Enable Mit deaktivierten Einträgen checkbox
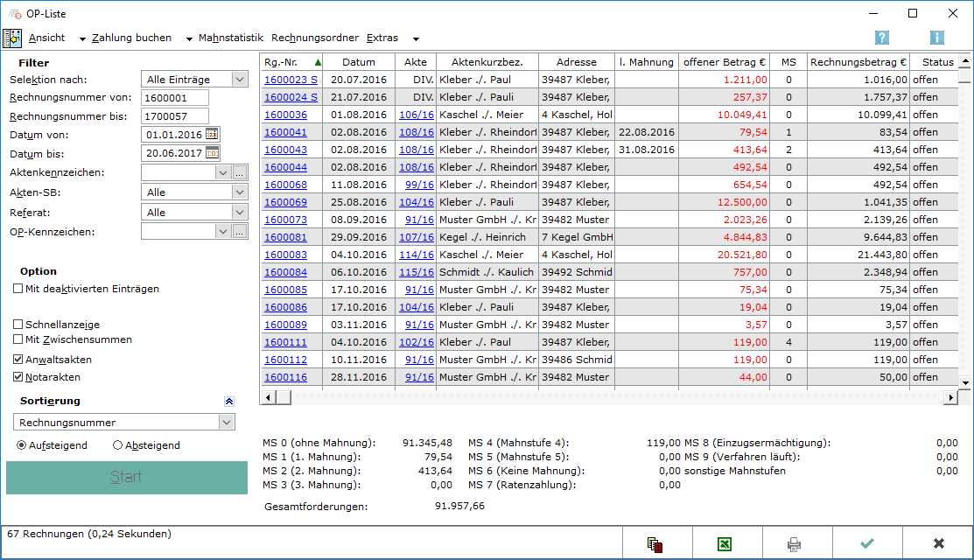Screen dimensions: 974x560 [x=18, y=289]
